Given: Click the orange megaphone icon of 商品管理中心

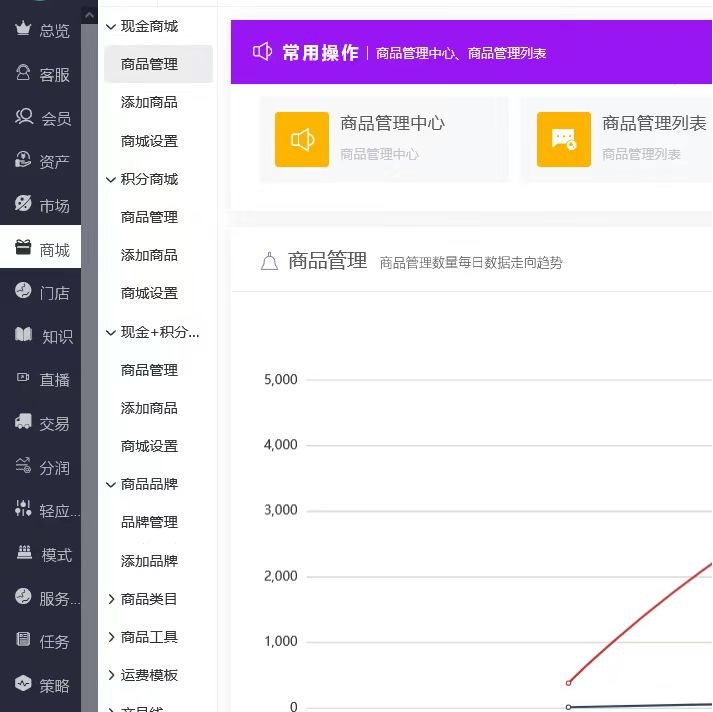Looking at the screenshot, I should [302, 140].
